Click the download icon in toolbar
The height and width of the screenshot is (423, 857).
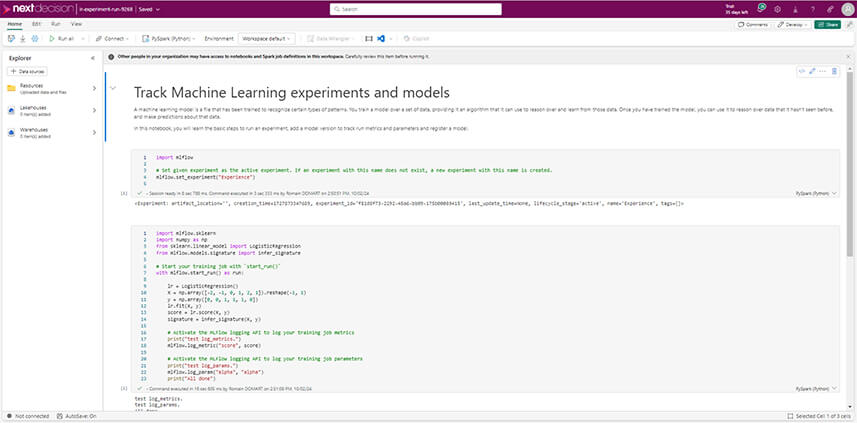(x=23, y=38)
